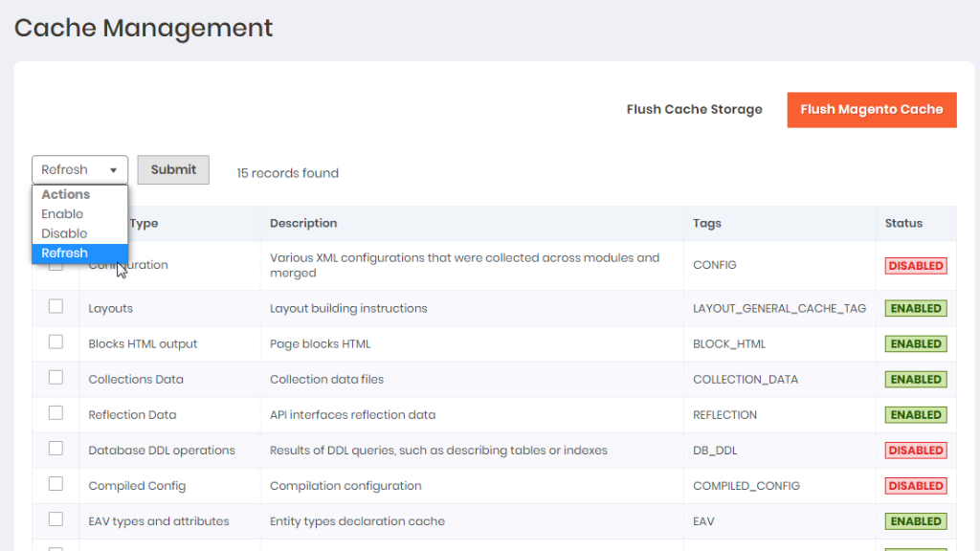
Task: Click the LAYOUT_GENERAL_CACHE_TAG tag text
Action: (x=779, y=308)
